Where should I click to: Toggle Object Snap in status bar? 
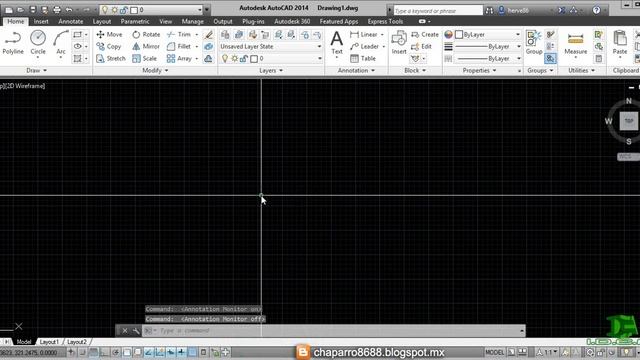point(127,352)
